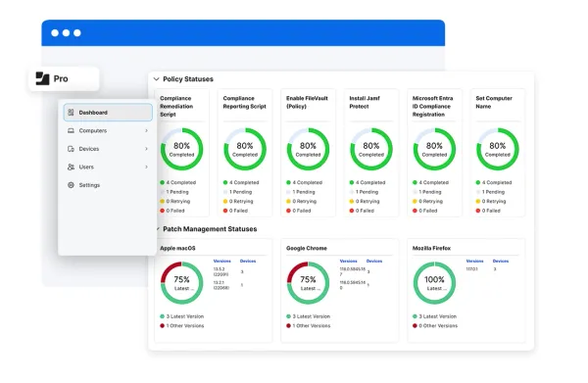Viewport: 588px width, 383px height.
Task: Click the Jamf Pro logo icon
Action: 42,78
